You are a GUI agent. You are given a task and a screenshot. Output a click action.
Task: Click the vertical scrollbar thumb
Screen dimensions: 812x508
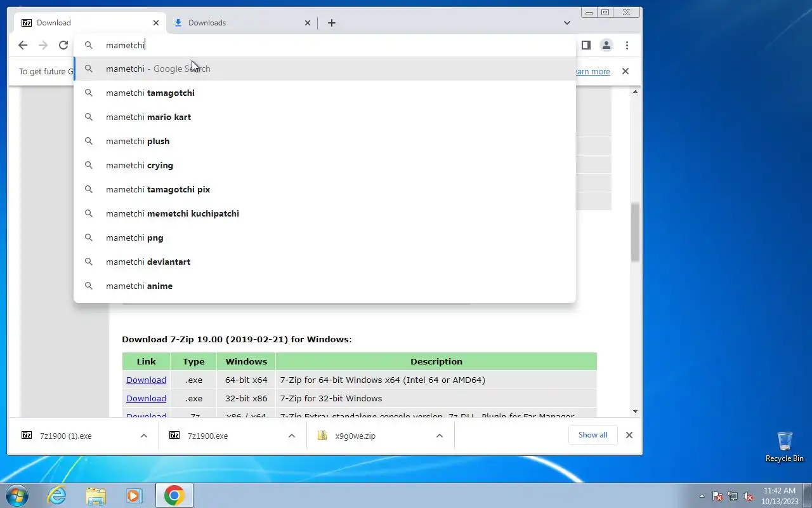click(636, 232)
